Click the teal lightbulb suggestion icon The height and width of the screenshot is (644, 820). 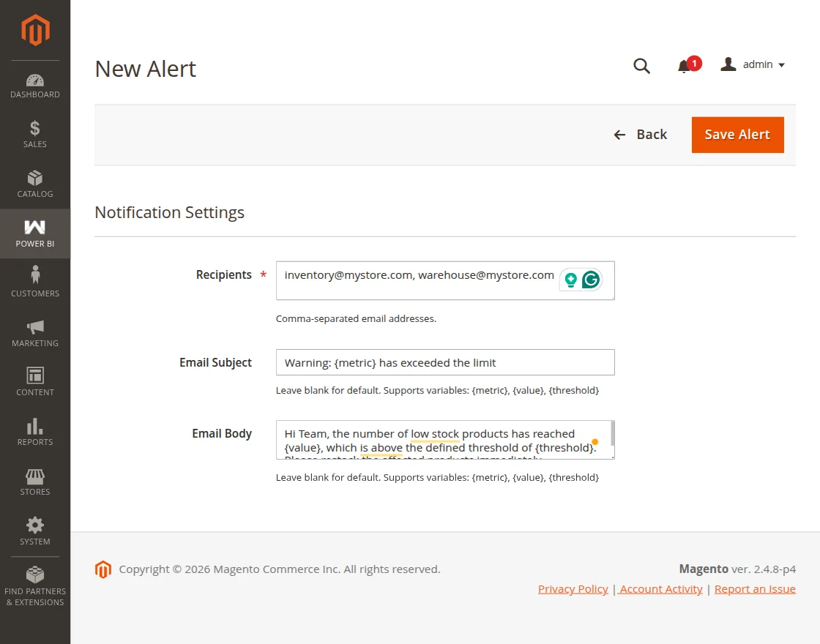coord(571,280)
